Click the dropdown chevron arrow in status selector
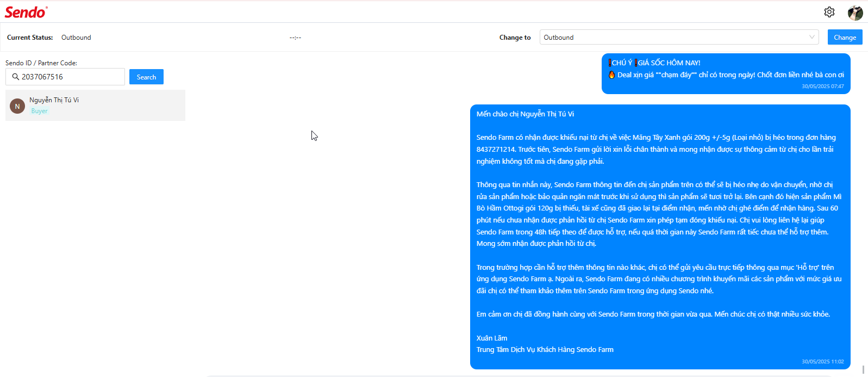The height and width of the screenshot is (377, 868). click(x=811, y=37)
